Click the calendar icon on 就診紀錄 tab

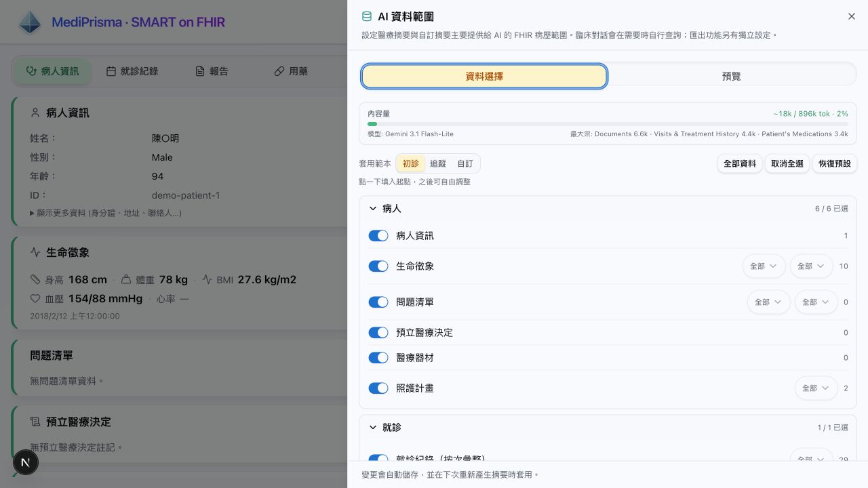pyautogui.click(x=111, y=71)
